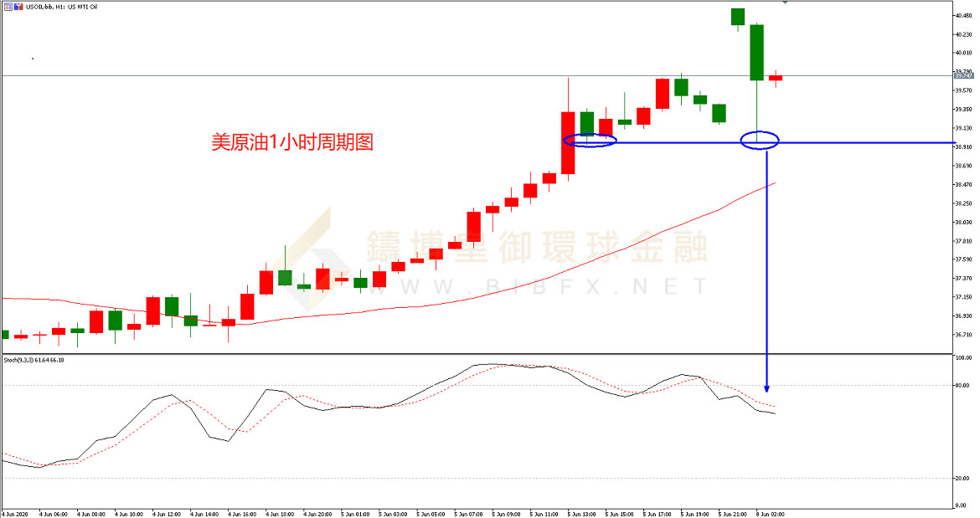This screenshot has height=518, width=980.
Task: Select the left blue ellipse annotation
Action: [591, 141]
